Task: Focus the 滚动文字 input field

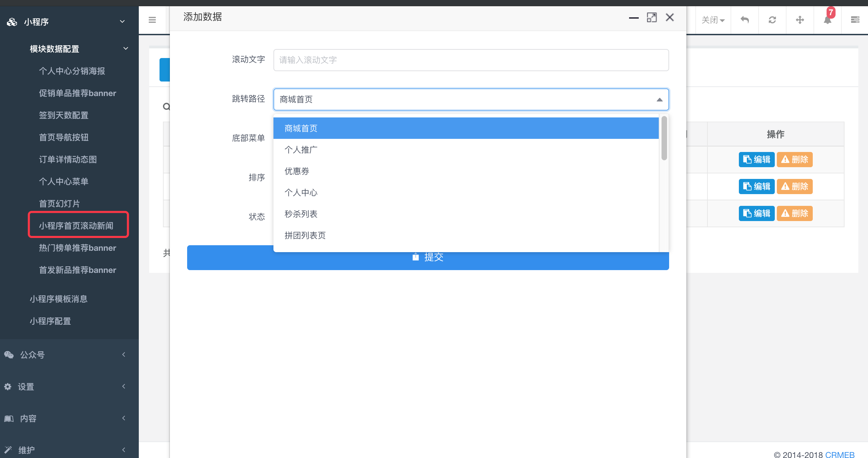Action: 471,60
